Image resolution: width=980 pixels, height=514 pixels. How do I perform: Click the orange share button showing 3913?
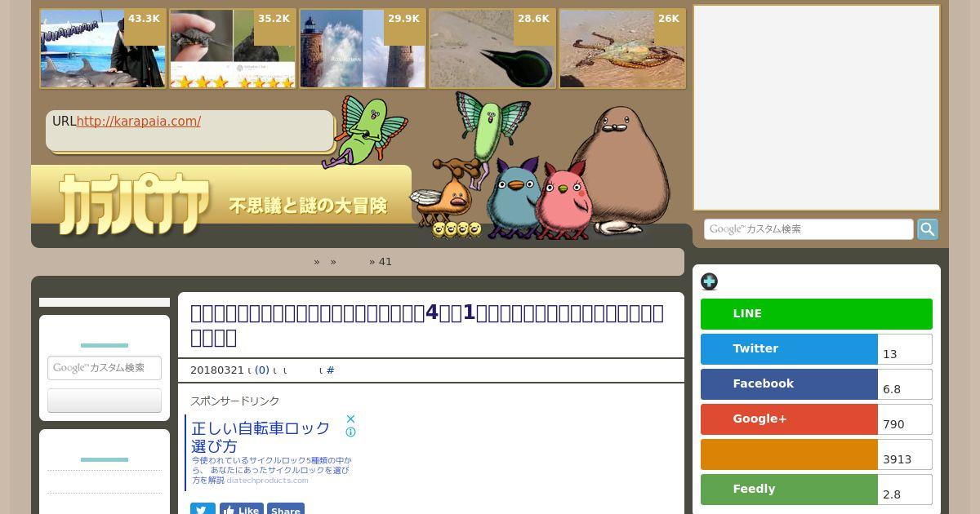pos(789,454)
